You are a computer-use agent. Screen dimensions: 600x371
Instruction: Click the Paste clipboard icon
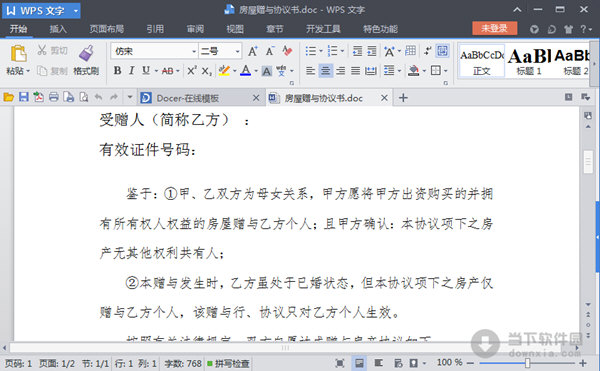pos(18,54)
